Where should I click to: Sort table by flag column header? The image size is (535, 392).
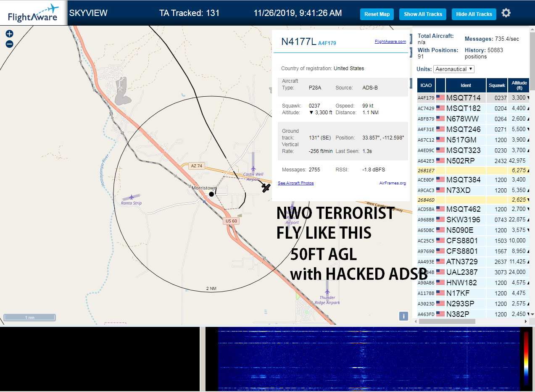pos(440,85)
